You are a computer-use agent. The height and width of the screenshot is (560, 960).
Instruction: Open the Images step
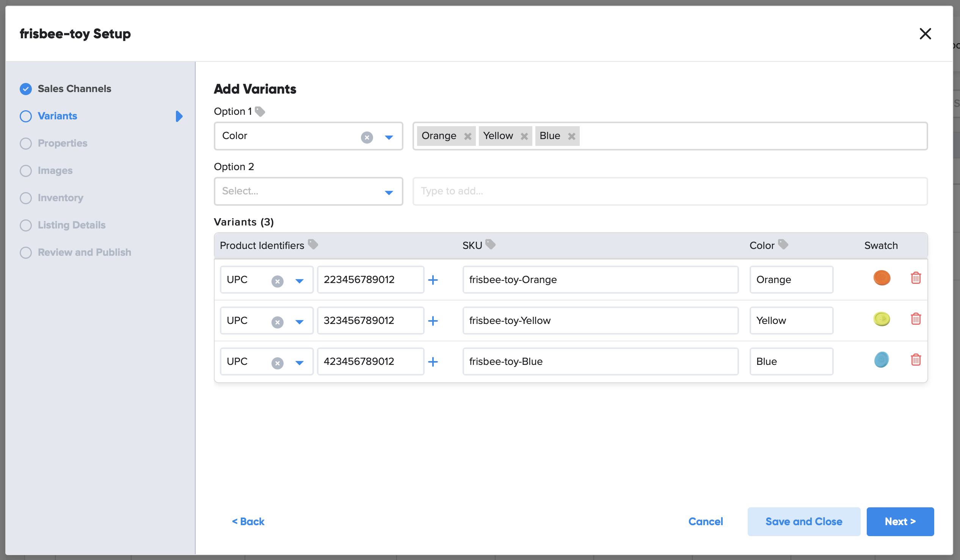[55, 171]
